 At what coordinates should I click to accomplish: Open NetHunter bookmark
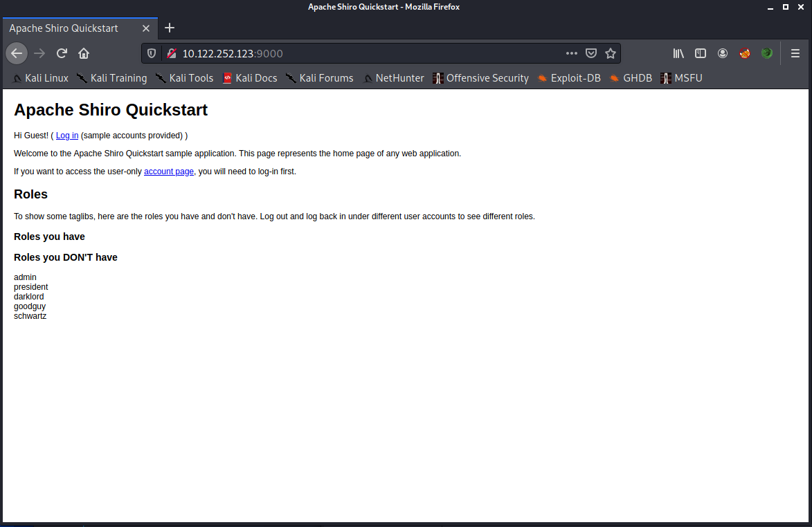click(393, 78)
